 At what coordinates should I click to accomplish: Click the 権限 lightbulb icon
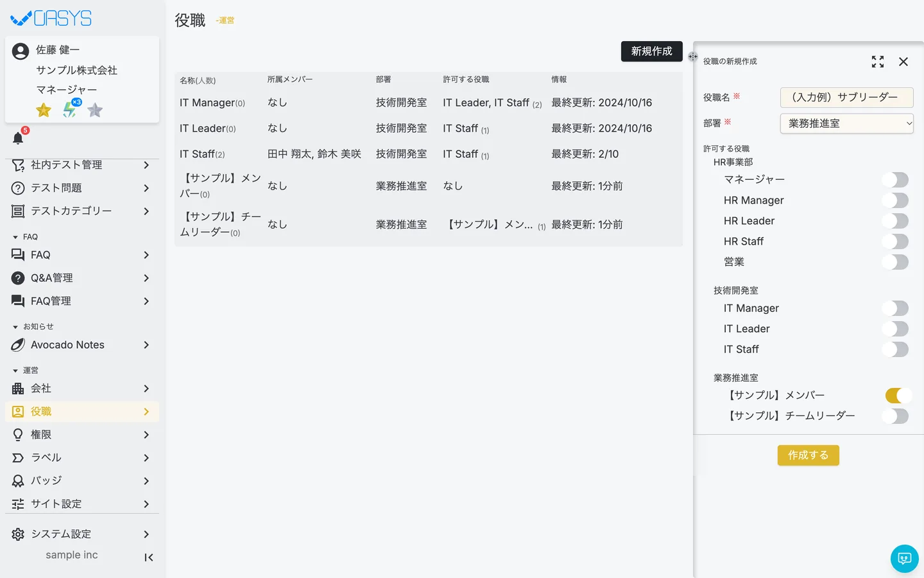(x=18, y=435)
